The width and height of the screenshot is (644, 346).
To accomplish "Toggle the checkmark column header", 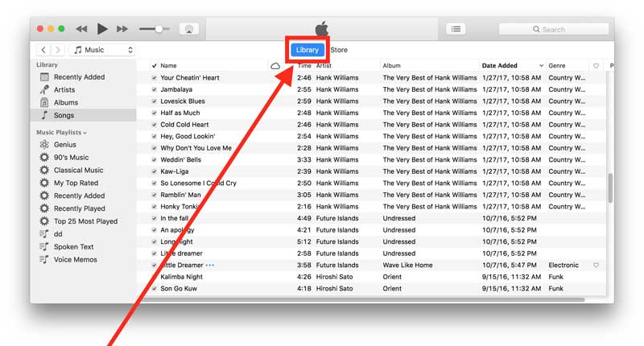I will tap(154, 66).
